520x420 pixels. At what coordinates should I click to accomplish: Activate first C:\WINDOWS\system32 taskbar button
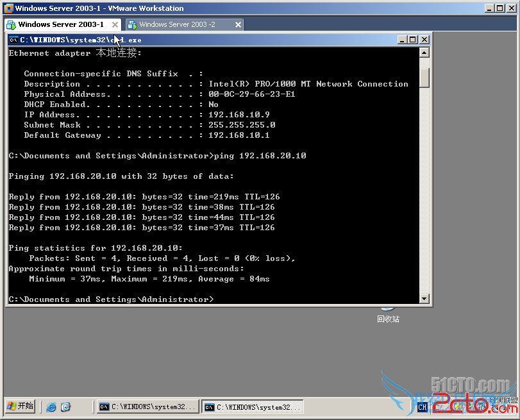pyautogui.click(x=147, y=407)
